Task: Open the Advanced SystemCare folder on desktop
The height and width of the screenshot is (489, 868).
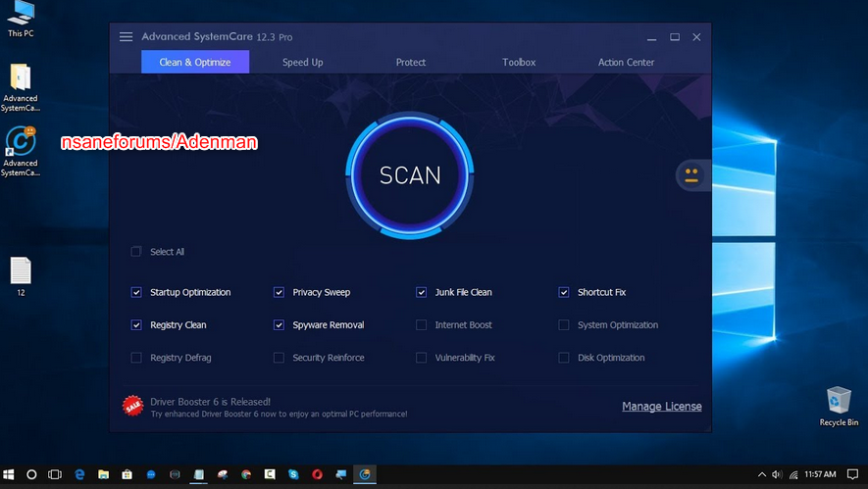Action: 21,87
